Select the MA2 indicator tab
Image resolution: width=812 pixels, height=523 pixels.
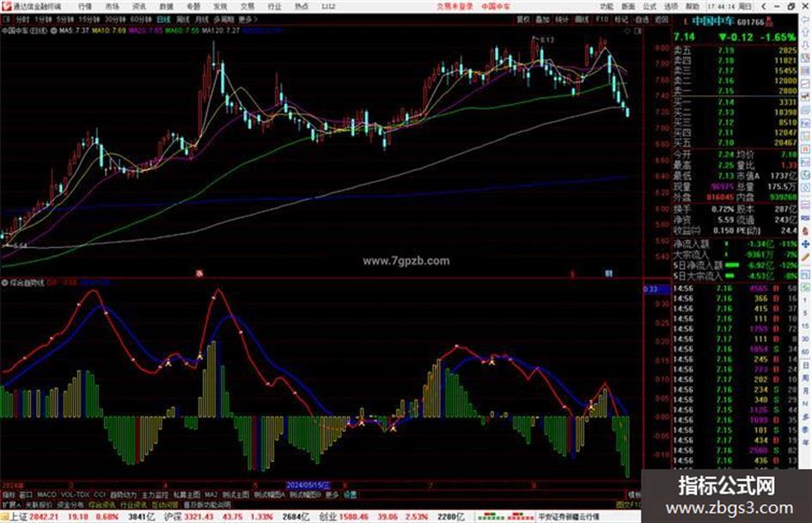pyautogui.click(x=211, y=495)
